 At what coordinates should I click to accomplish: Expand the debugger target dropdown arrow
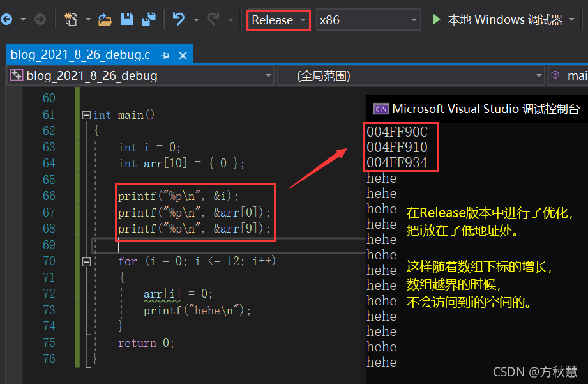coord(571,19)
